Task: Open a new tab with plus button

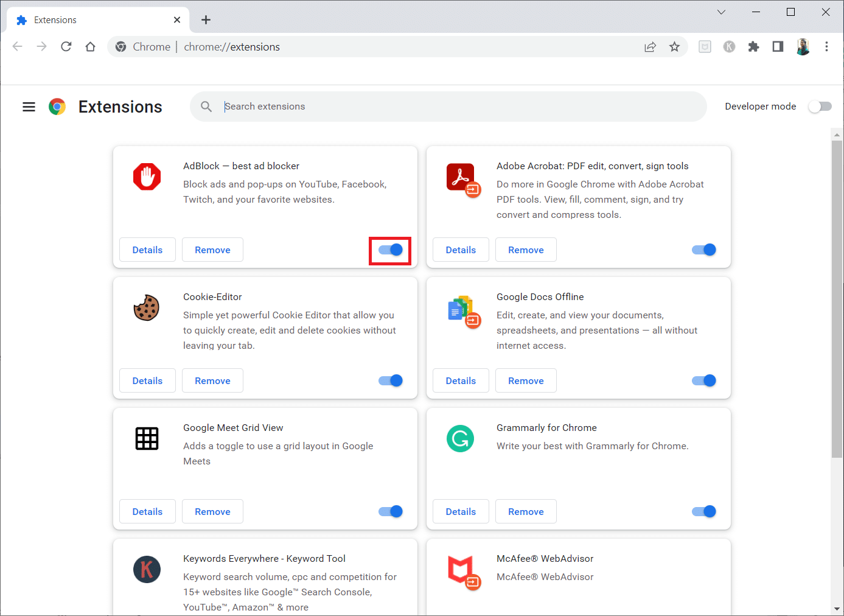Action: click(206, 20)
